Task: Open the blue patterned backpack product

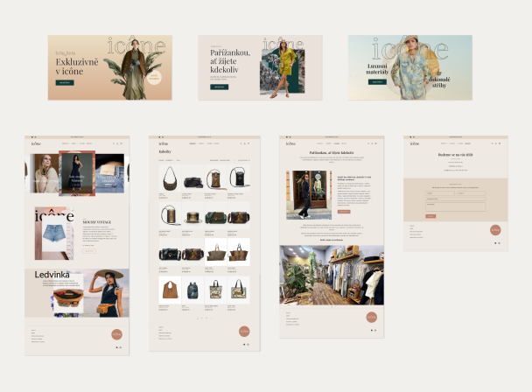Action: (x=192, y=290)
